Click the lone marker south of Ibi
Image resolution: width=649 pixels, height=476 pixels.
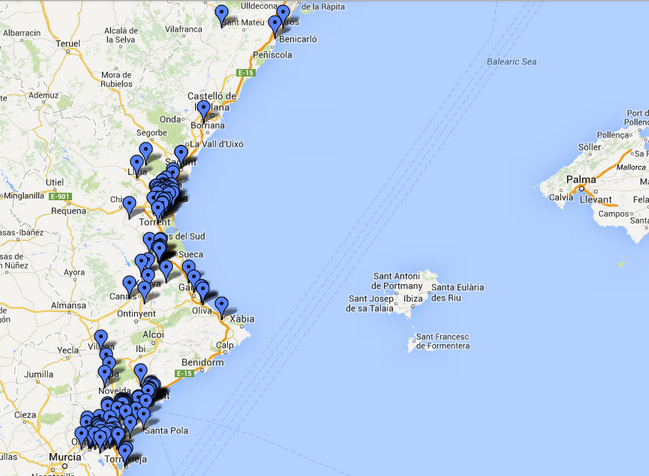(141, 374)
